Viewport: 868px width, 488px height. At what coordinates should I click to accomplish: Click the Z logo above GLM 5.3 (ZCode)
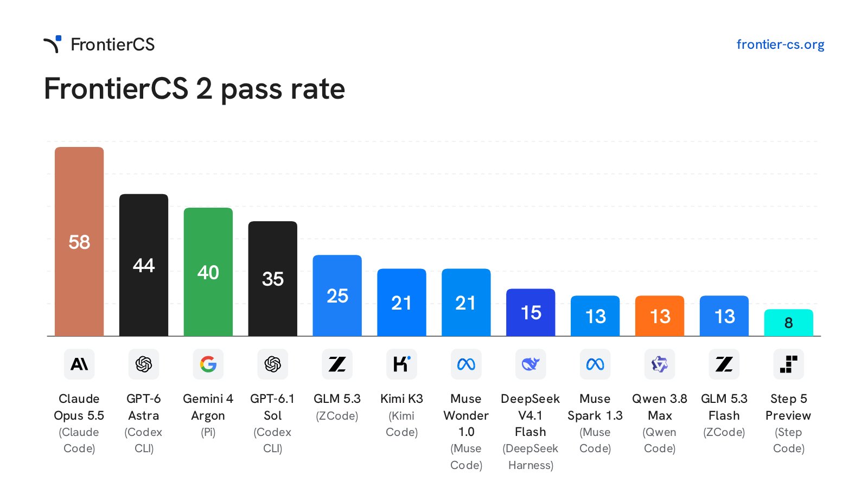[337, 364]
